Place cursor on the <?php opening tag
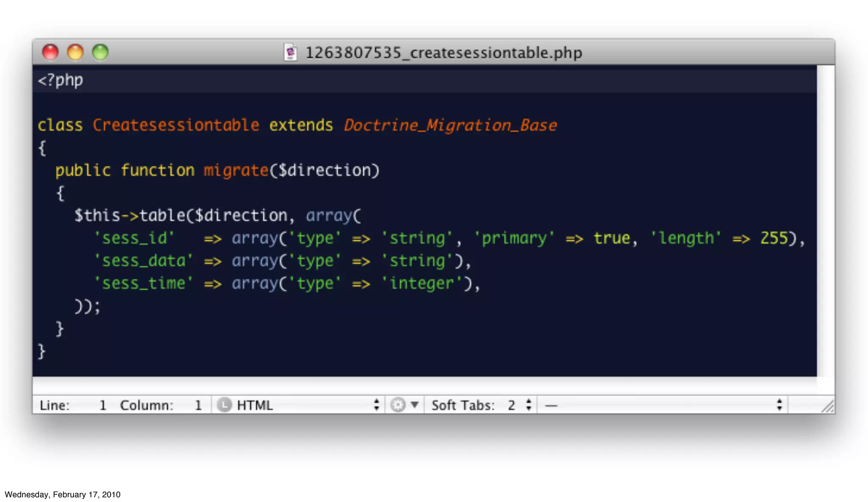Viewport: 868px width, 502px height. [x=61, y=80]
